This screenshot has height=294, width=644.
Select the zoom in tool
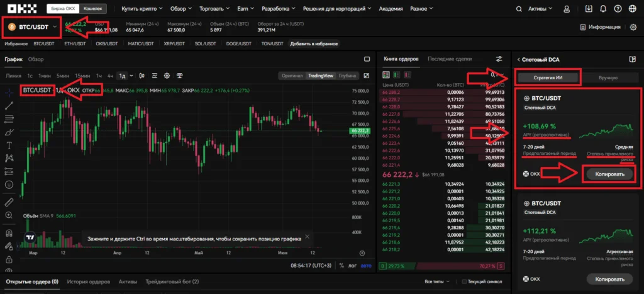tap(9, 215)
